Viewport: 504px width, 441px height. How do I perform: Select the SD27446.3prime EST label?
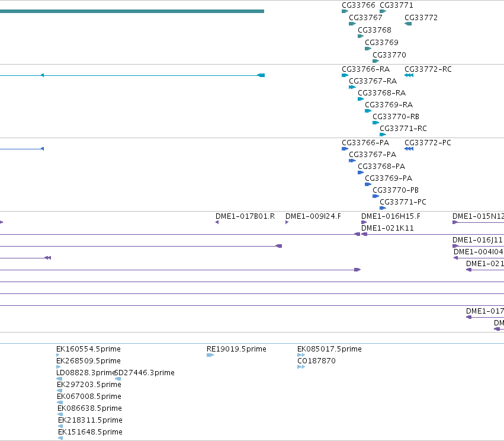point(145,373)
